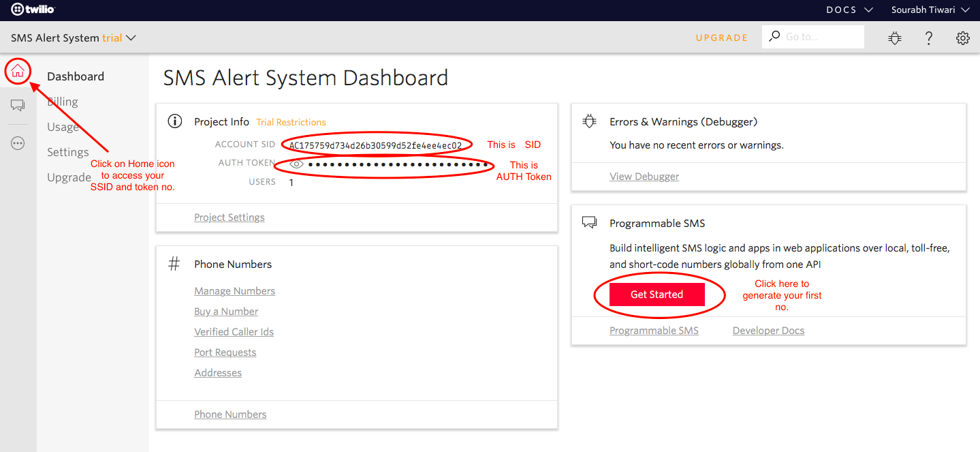Select Dashboard in the side menu

coord(76,76)
